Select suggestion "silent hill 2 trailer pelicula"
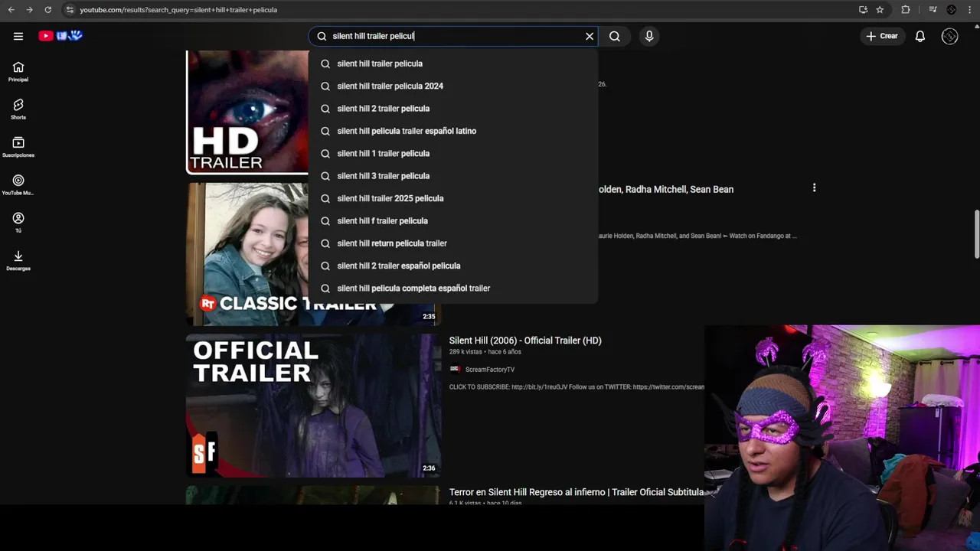 tap(453, 109)
